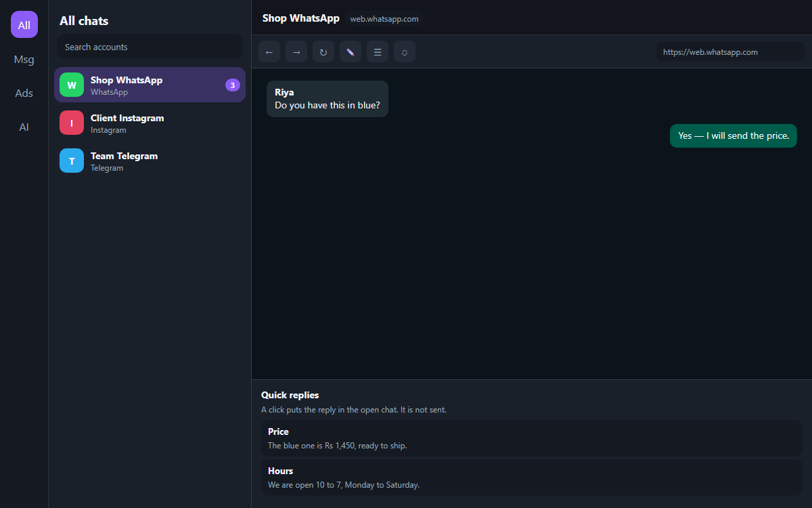Click the circular sync icon in toolbar

[x=405, y=51]
